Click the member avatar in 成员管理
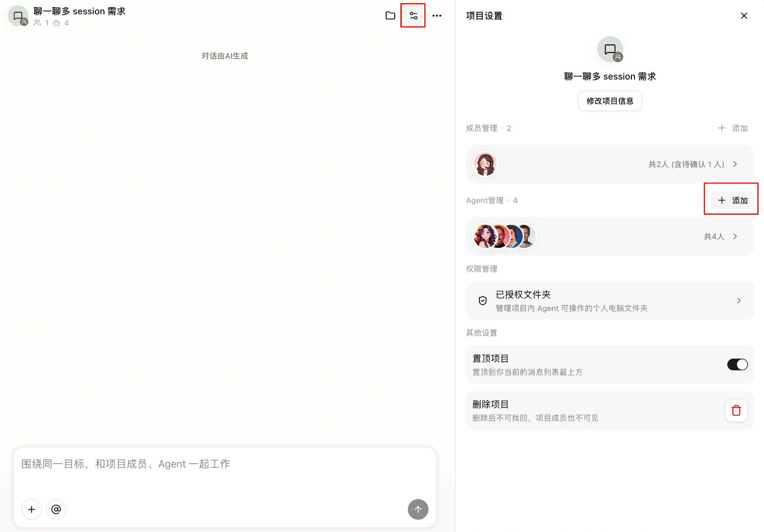 tap(485, 164)
